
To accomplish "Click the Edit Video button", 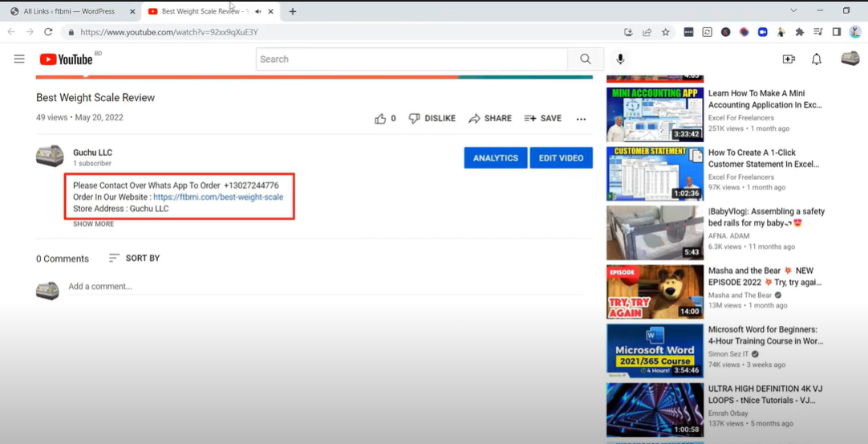I will click(x=561, y=158).
